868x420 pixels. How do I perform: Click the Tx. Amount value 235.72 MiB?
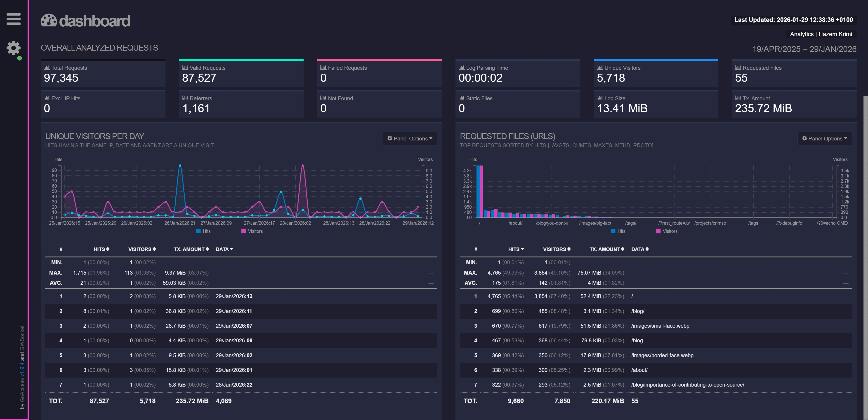click(764, 108)
